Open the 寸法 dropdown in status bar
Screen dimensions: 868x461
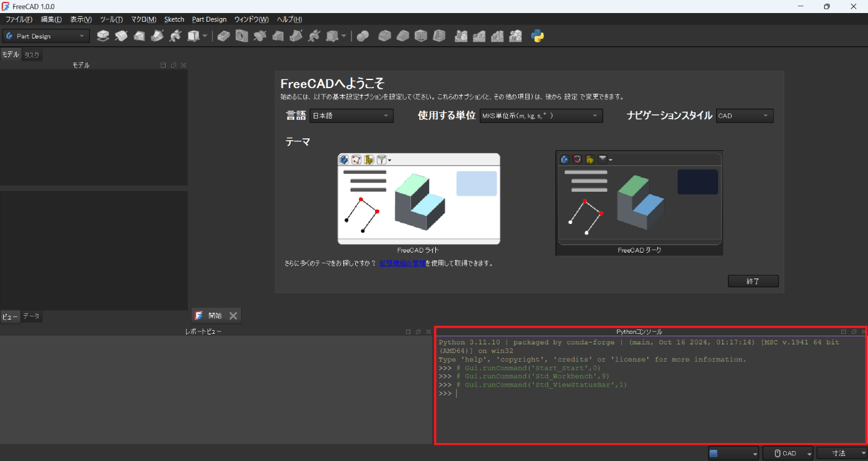coord(841,453)
